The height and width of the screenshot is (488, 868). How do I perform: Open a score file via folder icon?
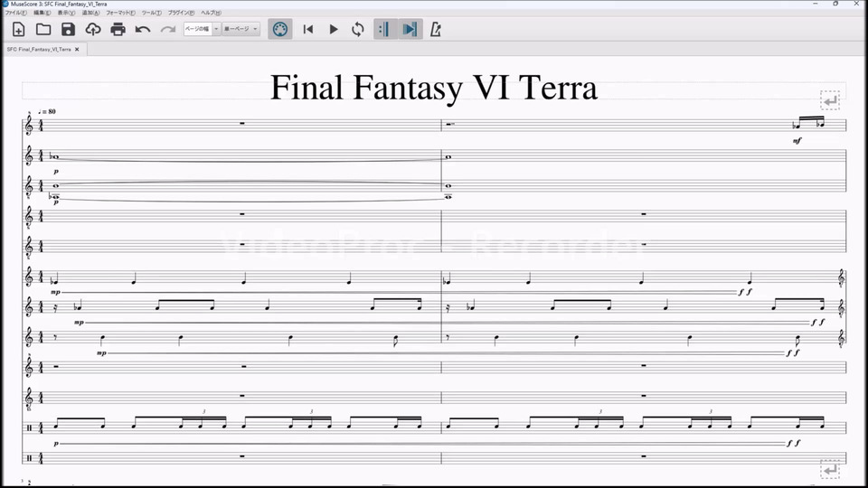click(x=43, y=29)
